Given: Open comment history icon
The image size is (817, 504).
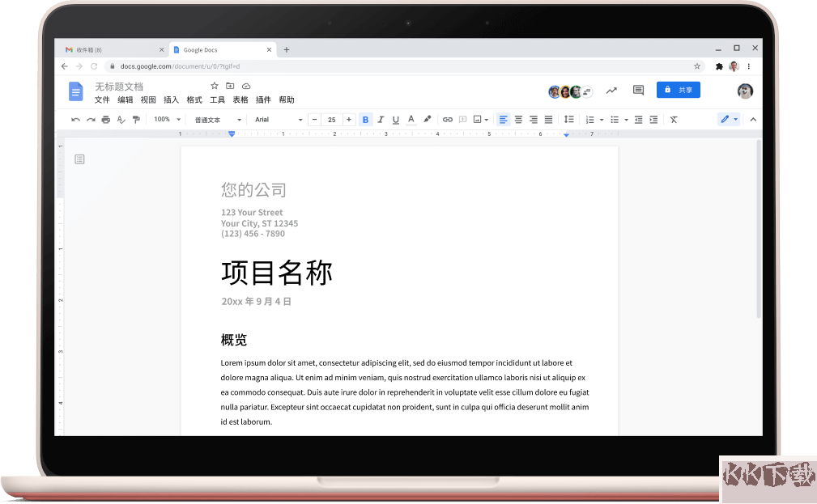Looking at the screenshot, I should tap(638, 90).
